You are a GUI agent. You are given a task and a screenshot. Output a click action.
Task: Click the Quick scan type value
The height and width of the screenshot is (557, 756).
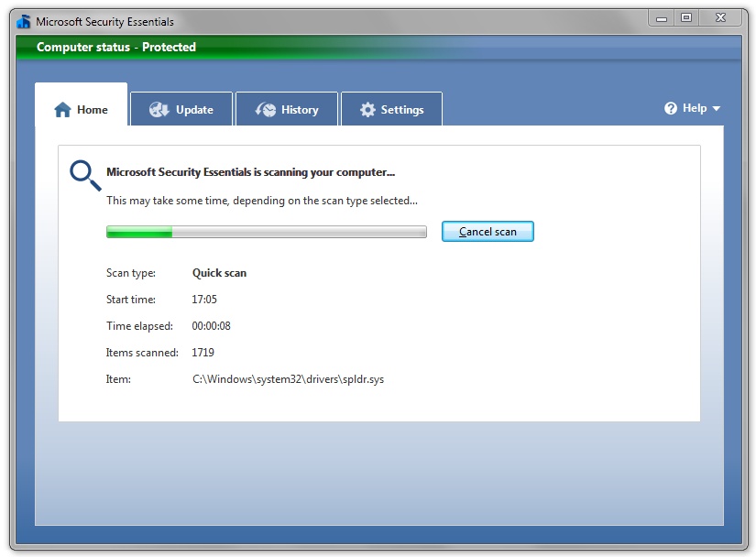tap(219, 273)
